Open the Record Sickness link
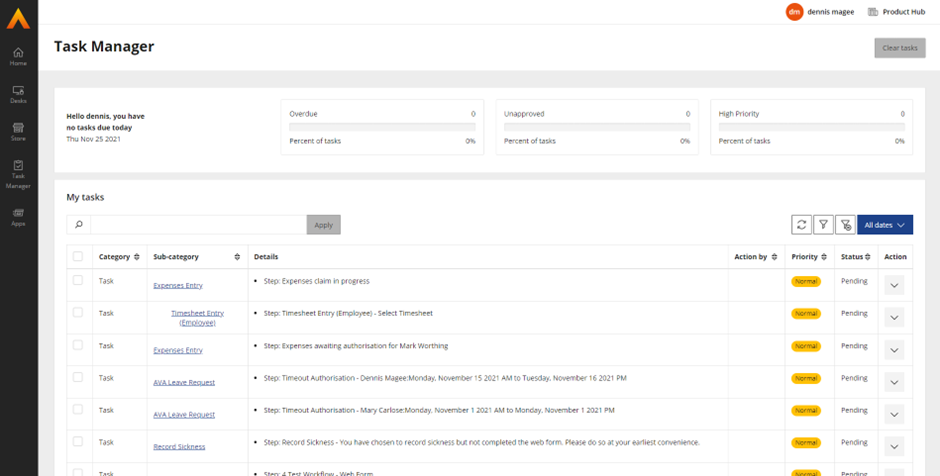 click(x=179, y=447)
